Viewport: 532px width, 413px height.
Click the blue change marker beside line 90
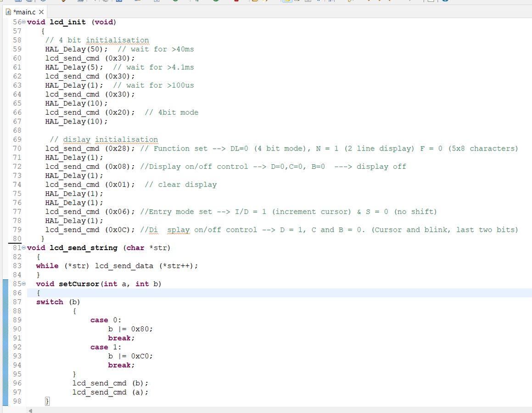pos(5,329)
